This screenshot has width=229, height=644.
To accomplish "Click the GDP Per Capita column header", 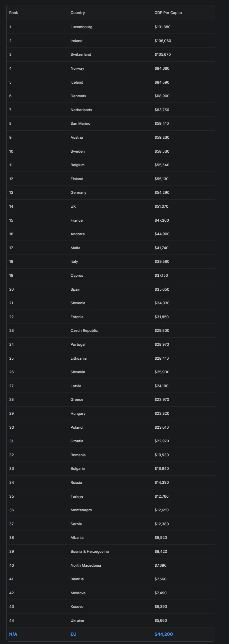I will click(x=168, y=13).
